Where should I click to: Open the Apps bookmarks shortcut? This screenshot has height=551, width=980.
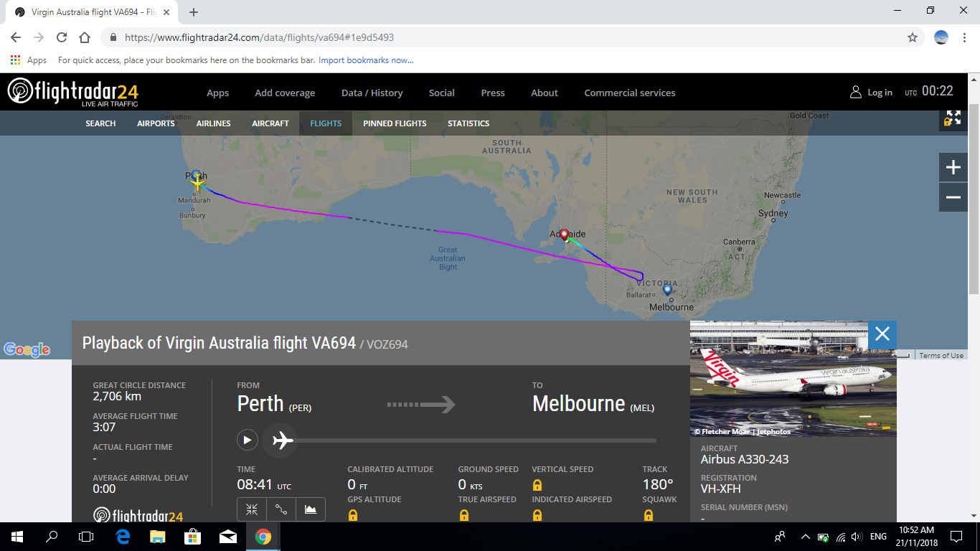click(29, 60)
